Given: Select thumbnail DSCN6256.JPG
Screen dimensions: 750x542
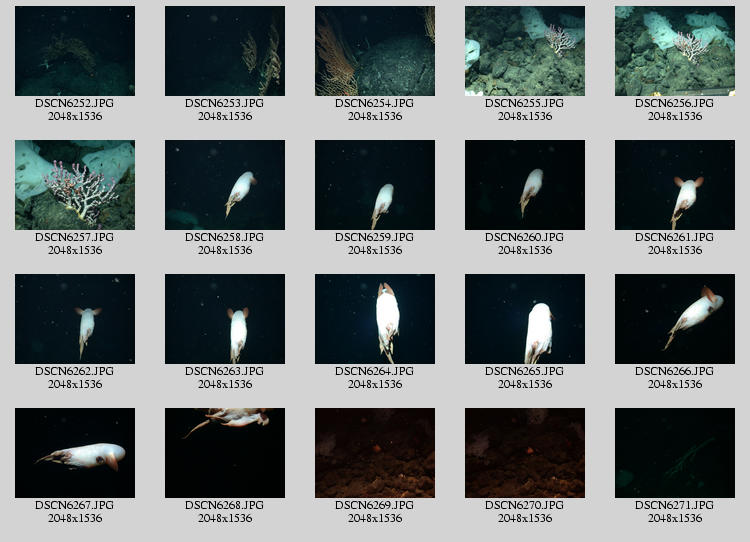Looking at the screenshot, I should [675, 51].
